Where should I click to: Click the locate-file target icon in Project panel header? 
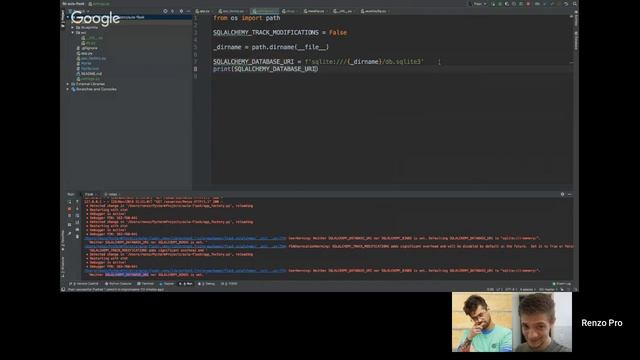165,11
